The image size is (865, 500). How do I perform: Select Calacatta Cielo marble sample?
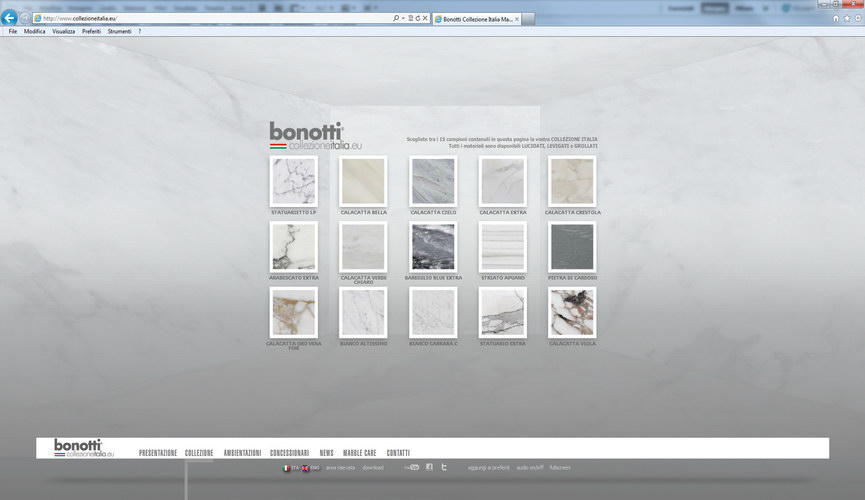[x=433, y=182]
